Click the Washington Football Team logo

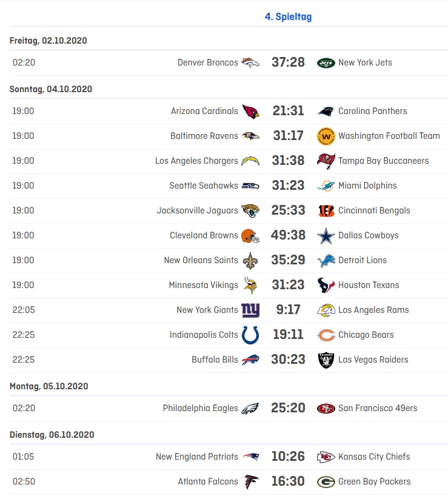click(326, 136)
